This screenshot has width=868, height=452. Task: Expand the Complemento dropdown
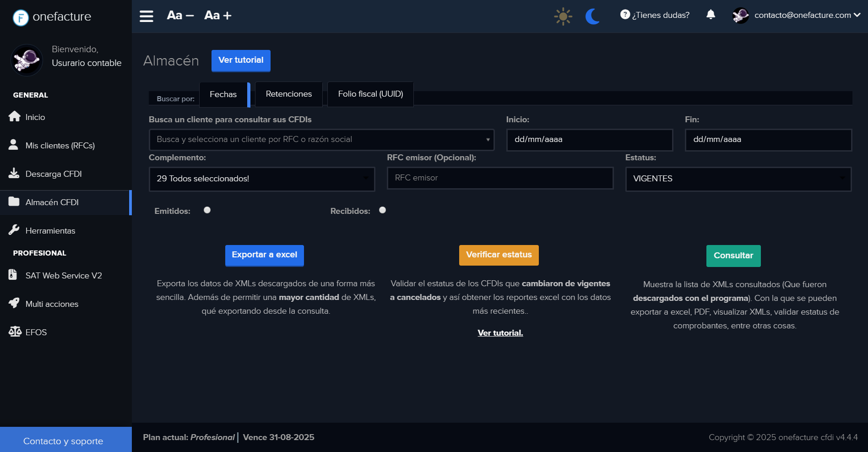pos(262,179)
